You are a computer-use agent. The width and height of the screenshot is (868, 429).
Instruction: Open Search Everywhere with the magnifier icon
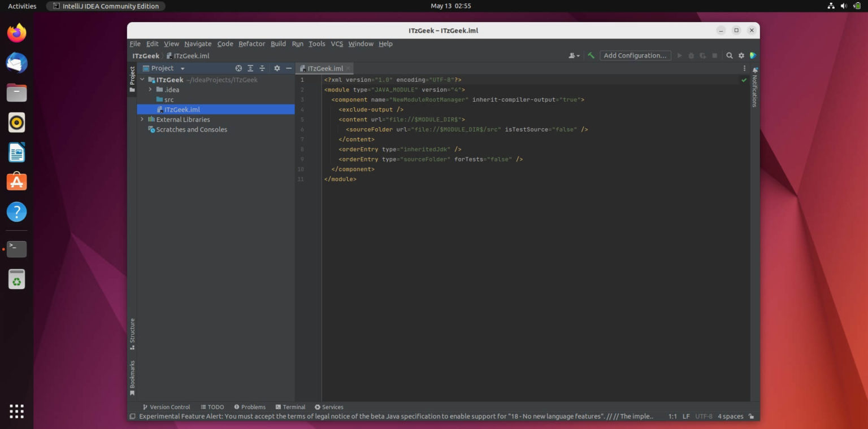click(x=729, y=55)
